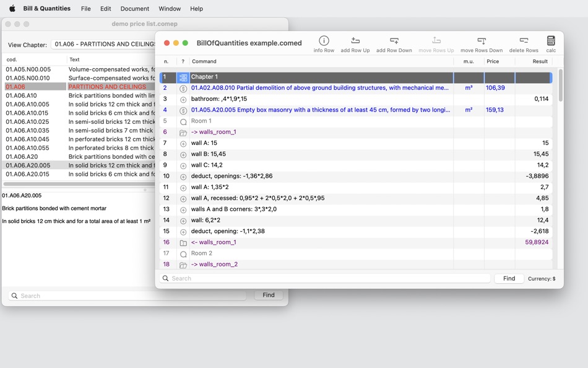Screen dimensions: 588x368
Task: Click the plus icon in wall A: 15 row
Action: coord(183,144)
